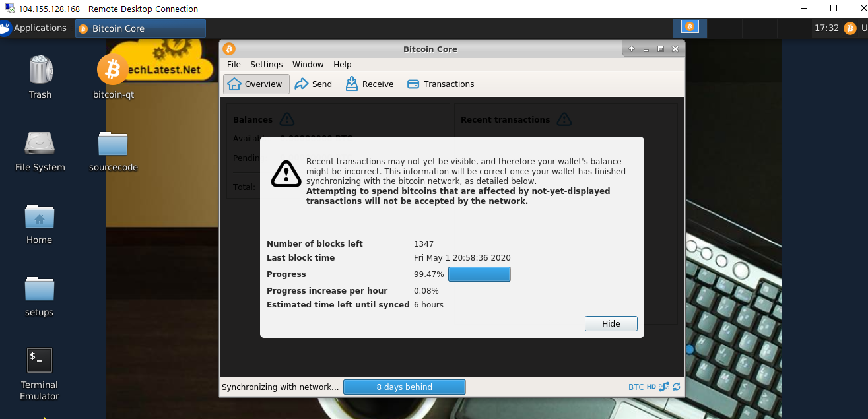The image size is (868, 419).
Task: Click the 'Synchronizing with network...' status text
Action: click(281, 387)
